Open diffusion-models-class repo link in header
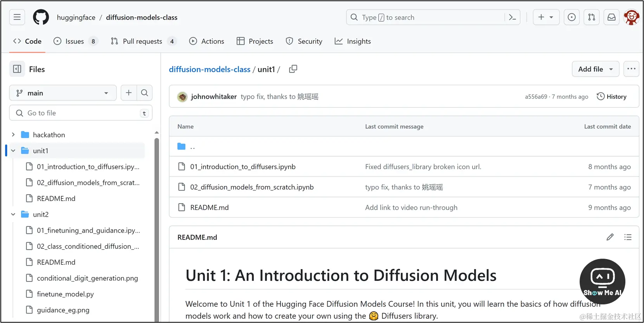 pyautogui.click(x=142, y=17)
